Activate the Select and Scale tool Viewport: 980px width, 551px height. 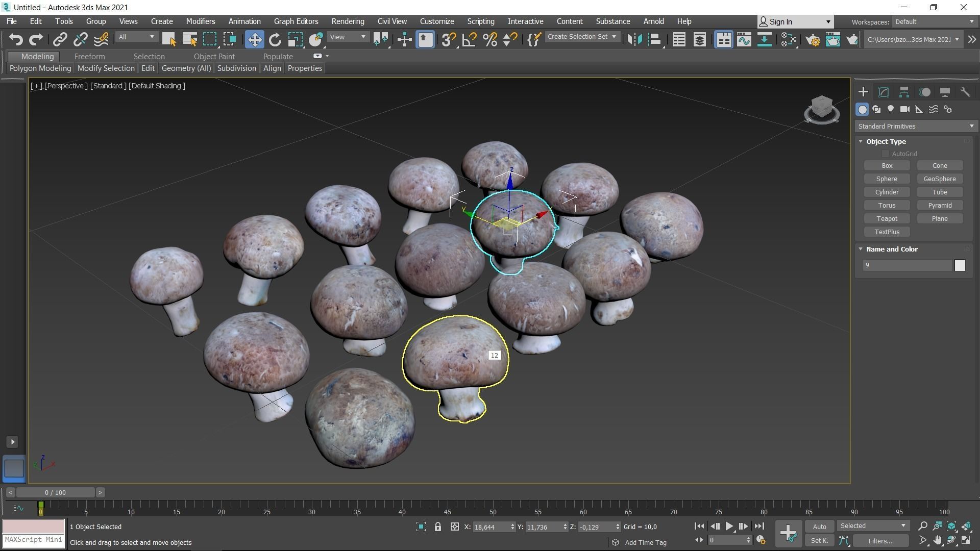pos(295,39)
